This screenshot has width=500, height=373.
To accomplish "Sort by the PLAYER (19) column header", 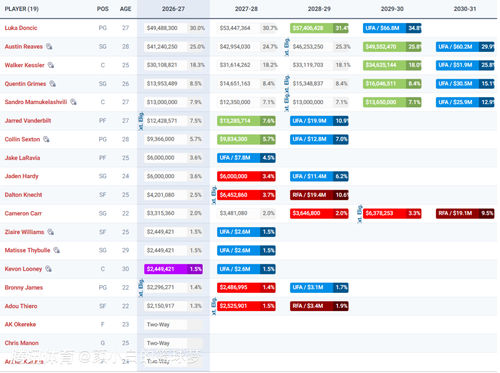I will coord(22,9).
